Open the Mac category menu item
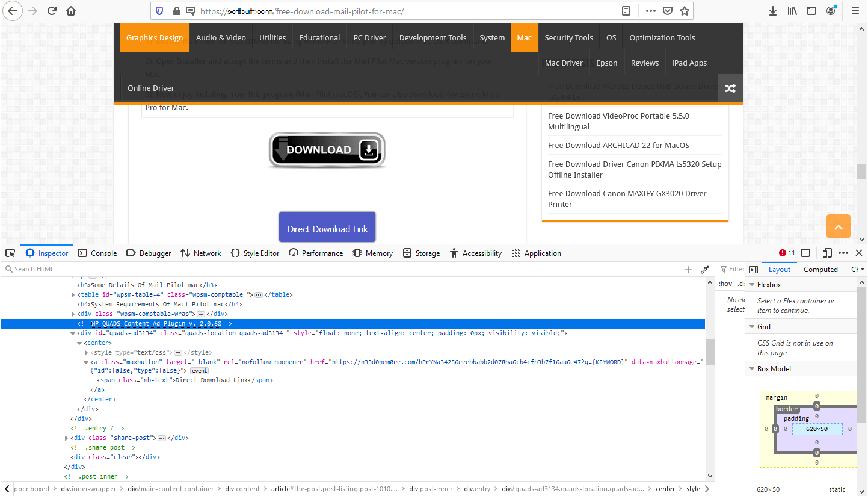Image resolution: width=868 pixels, height=496 pixels. tap(525, 37)
